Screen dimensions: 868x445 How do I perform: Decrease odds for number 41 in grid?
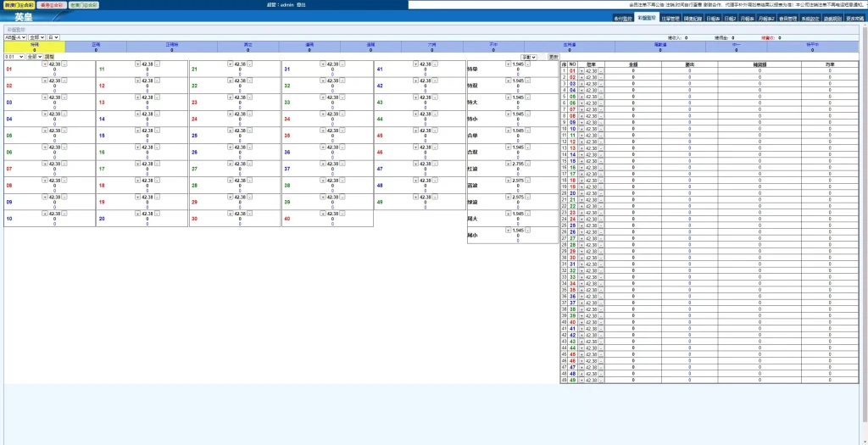point(435,64)
